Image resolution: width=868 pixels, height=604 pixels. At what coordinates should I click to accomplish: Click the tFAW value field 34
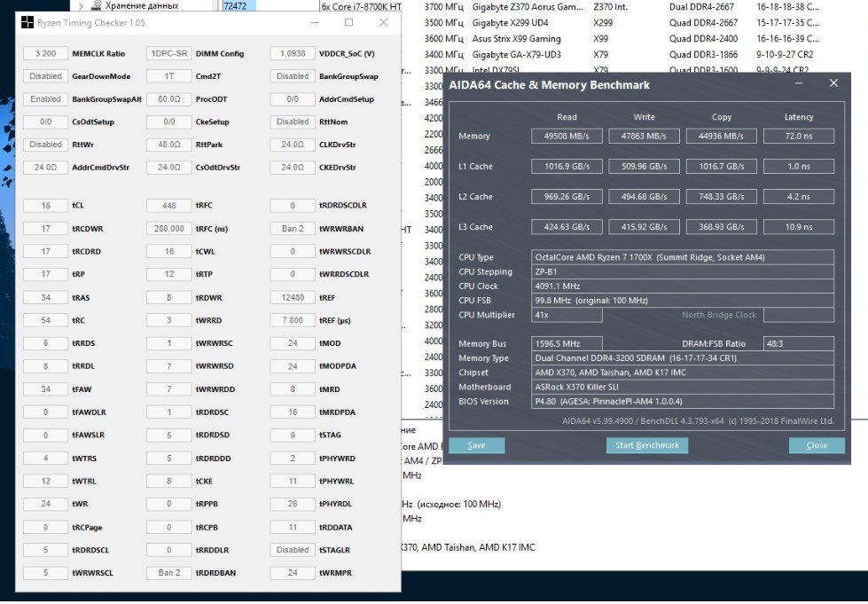(45, 389)
